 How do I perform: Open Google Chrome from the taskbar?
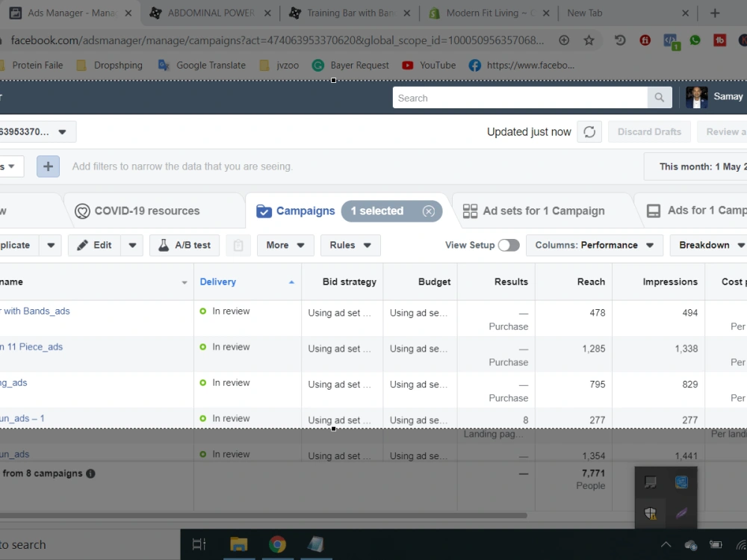coord(277,544)
